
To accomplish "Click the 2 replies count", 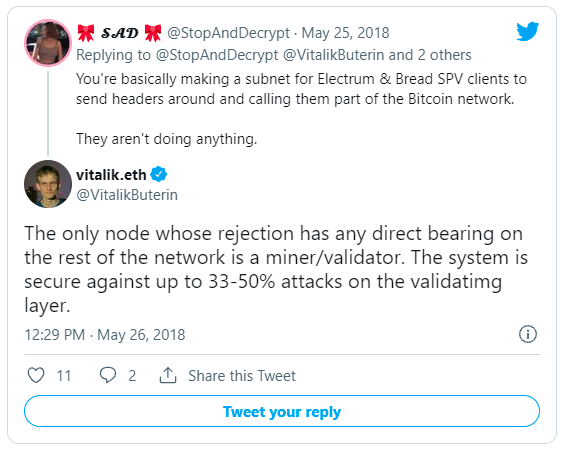I will (x=132, y=376).
